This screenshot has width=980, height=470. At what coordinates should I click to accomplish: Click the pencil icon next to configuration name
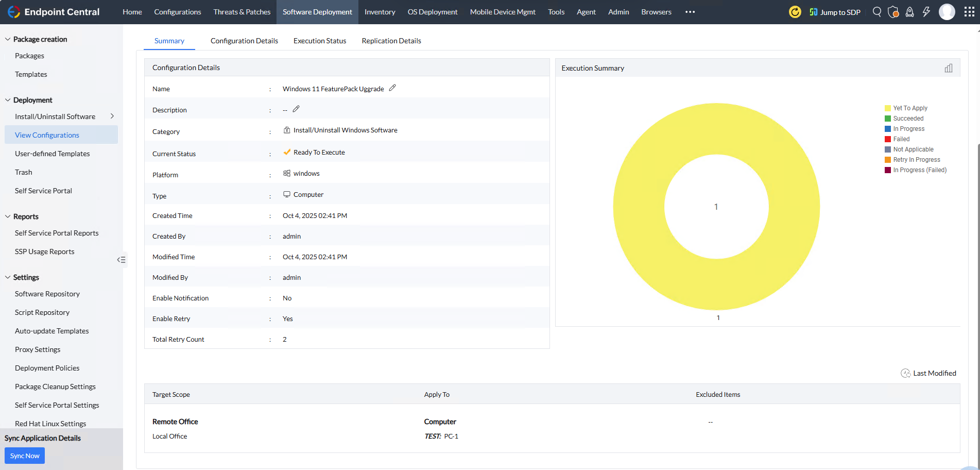pos(392,88)
